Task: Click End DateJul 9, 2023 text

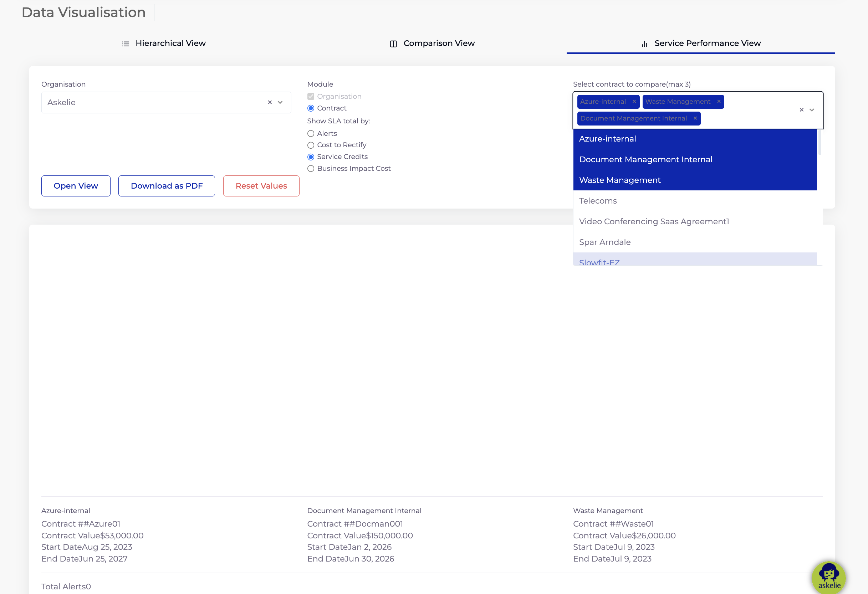Action: click(613, 559)
